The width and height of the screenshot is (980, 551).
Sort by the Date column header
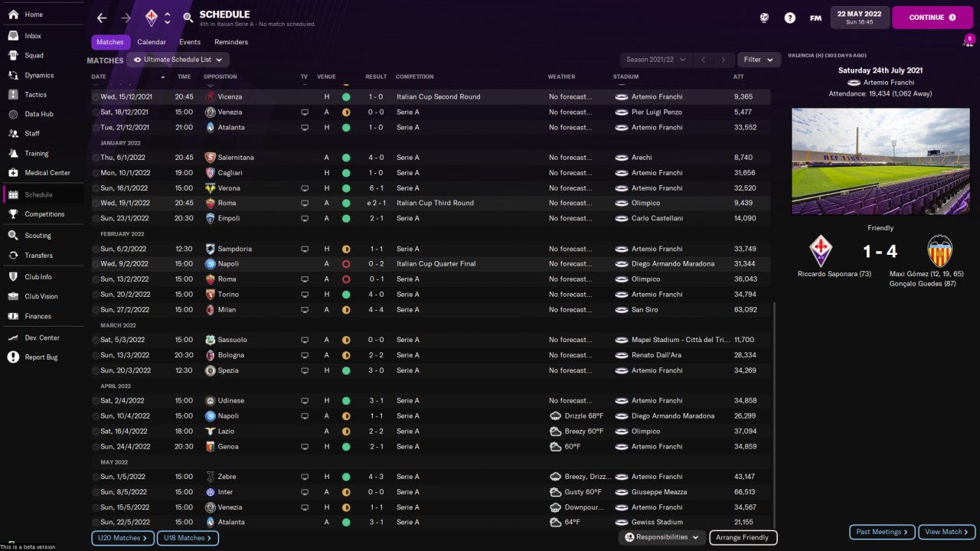(x=99, y=77)
